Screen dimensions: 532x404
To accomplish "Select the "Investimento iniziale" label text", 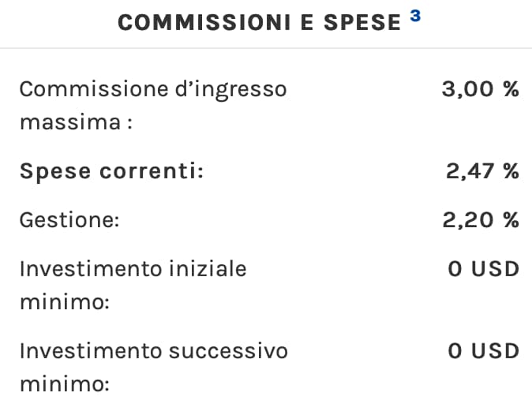I will click(133, 268).
